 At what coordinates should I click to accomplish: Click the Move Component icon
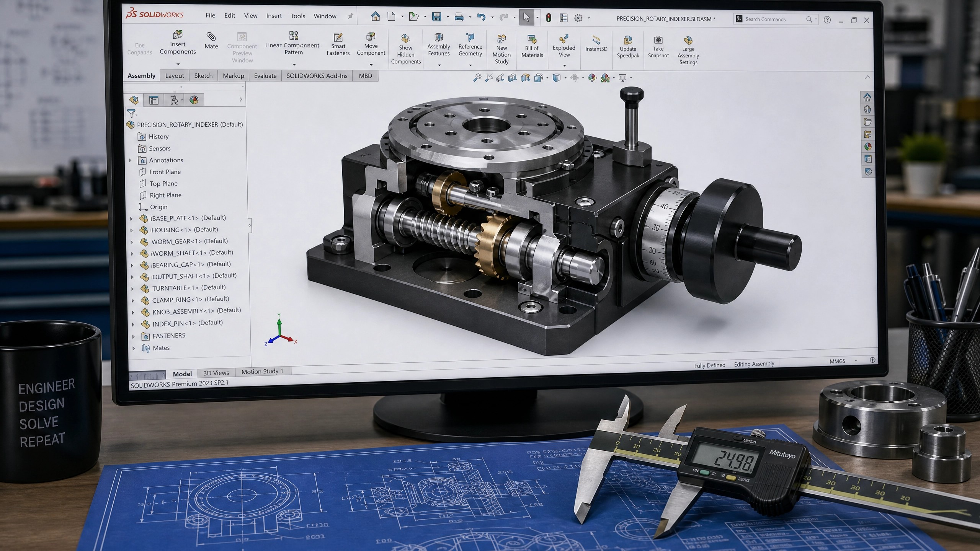pyautogui.click(x=371, y=37)
